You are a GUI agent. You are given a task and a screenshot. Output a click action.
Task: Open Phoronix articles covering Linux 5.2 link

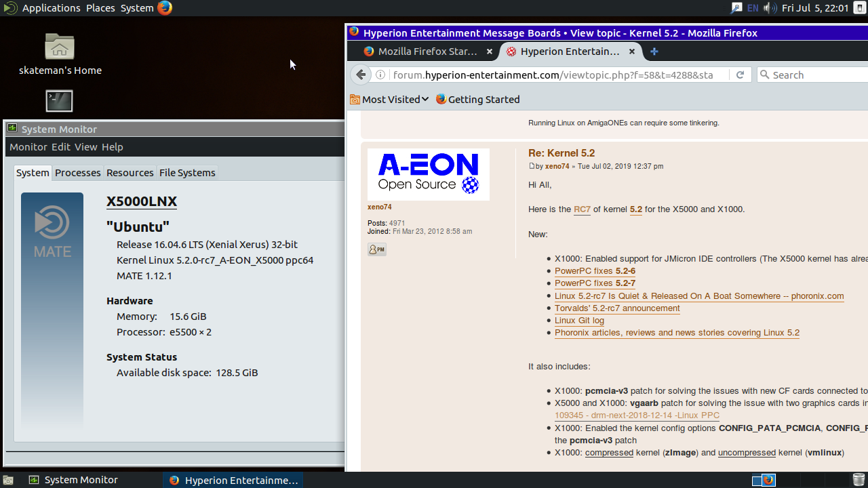(x=677, y=333)
